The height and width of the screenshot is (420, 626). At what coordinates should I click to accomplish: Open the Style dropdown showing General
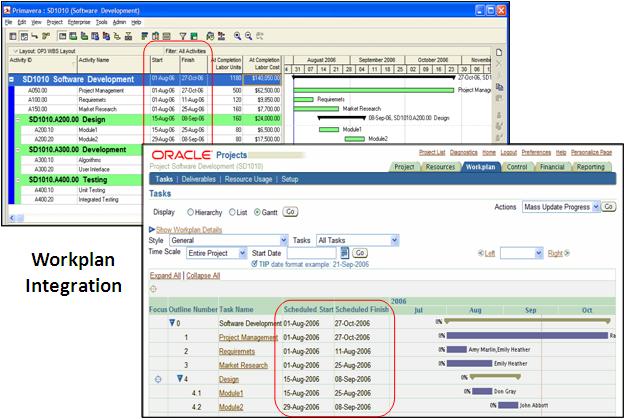pos(229,240)
